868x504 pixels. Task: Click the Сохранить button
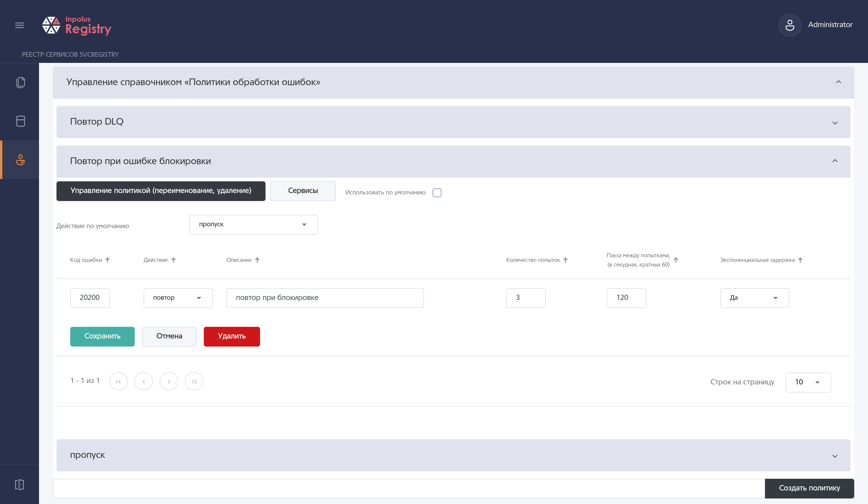(x=102, y=336)
